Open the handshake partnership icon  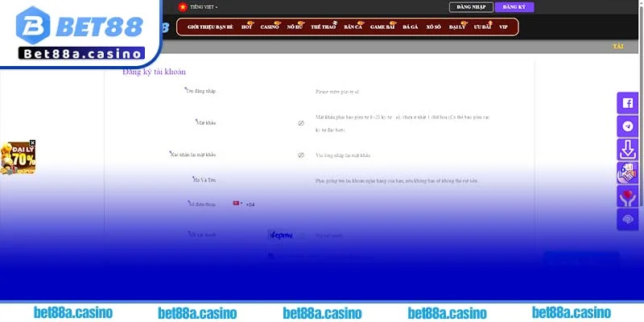point(628,173)
